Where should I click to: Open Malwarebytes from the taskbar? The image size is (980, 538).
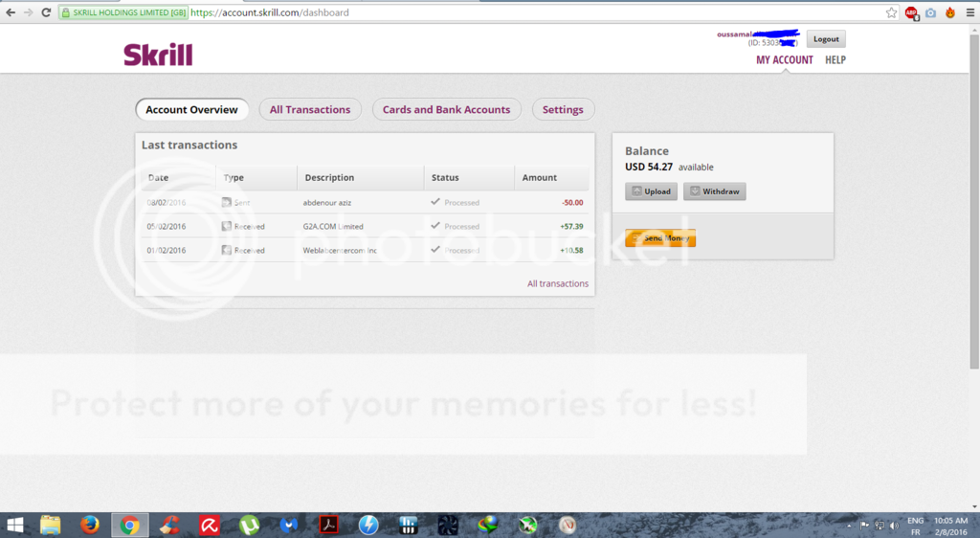pos(289,526)
